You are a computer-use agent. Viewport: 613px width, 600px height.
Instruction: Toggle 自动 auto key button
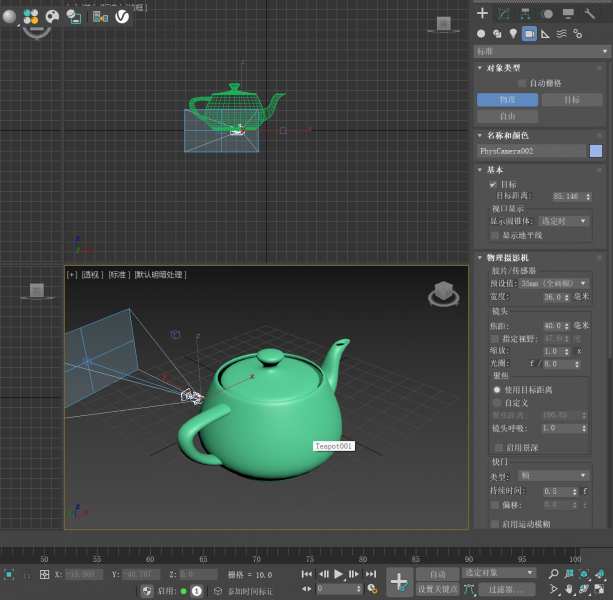(x=437, y=574)
